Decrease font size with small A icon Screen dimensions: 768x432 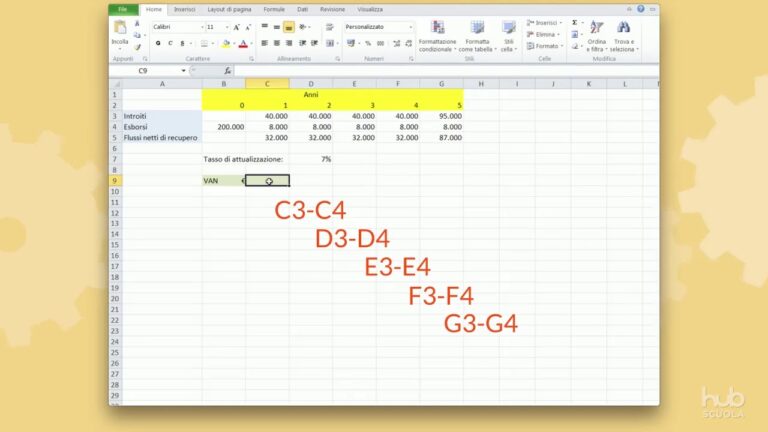(x=248, y=27)
